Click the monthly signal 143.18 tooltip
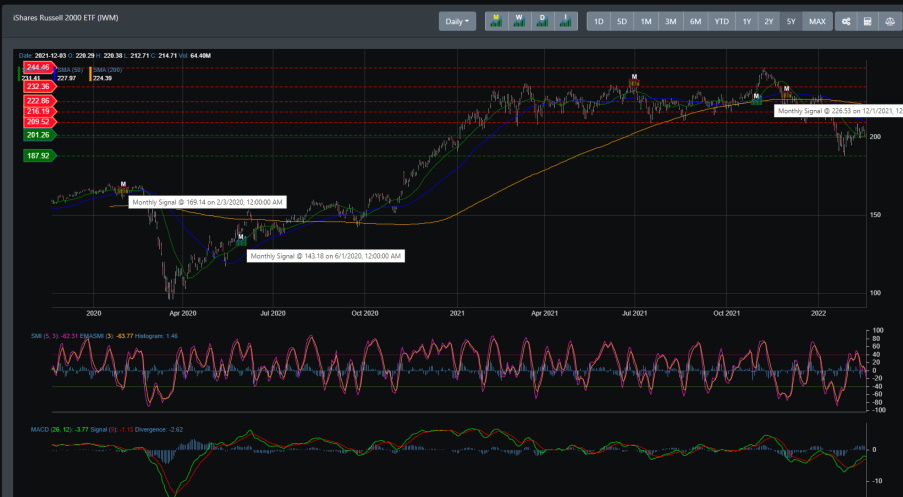 click(325, 256)
